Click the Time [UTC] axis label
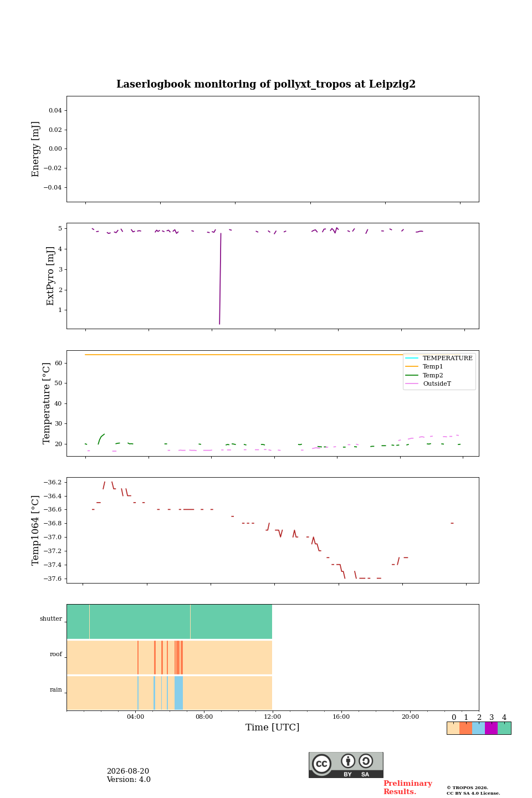Screen dimensions: 532x798 point(273,728)
